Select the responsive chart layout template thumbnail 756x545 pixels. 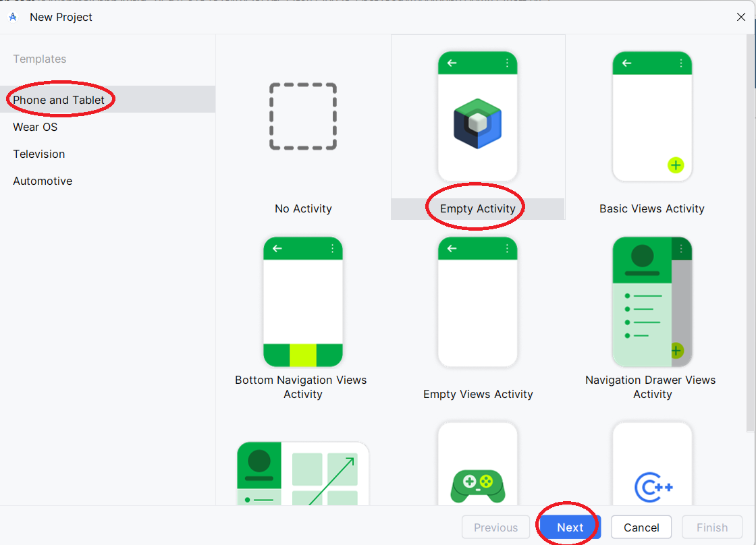pos(302,474)
